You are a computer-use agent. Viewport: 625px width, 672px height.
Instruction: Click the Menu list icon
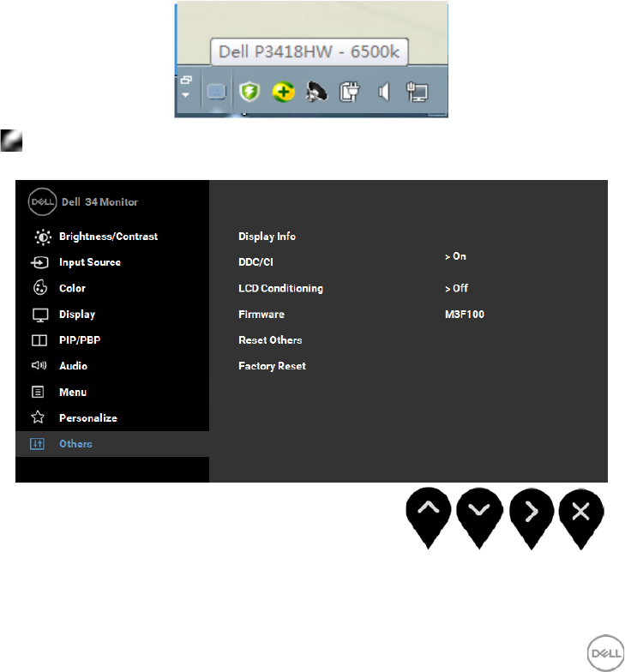pyautogui.click(x=38, y=392)
